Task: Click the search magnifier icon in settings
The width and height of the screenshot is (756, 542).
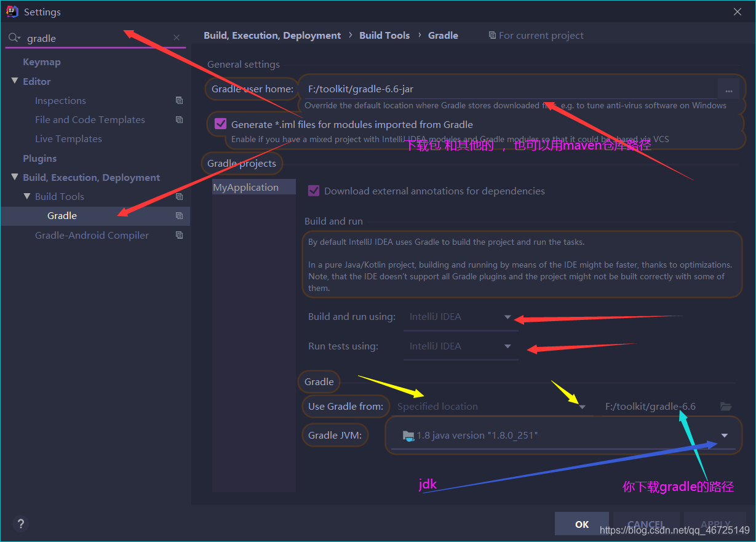Action: pyautogui.click(x=12, y=38)
